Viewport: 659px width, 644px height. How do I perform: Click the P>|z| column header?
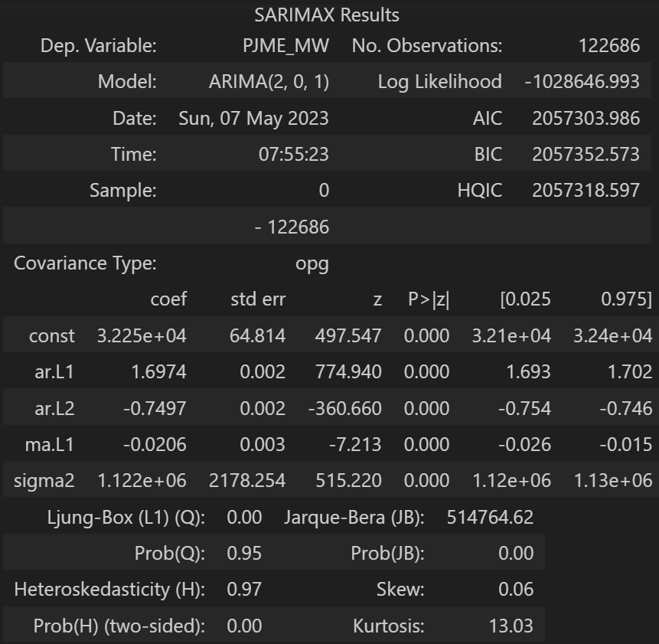429,299
